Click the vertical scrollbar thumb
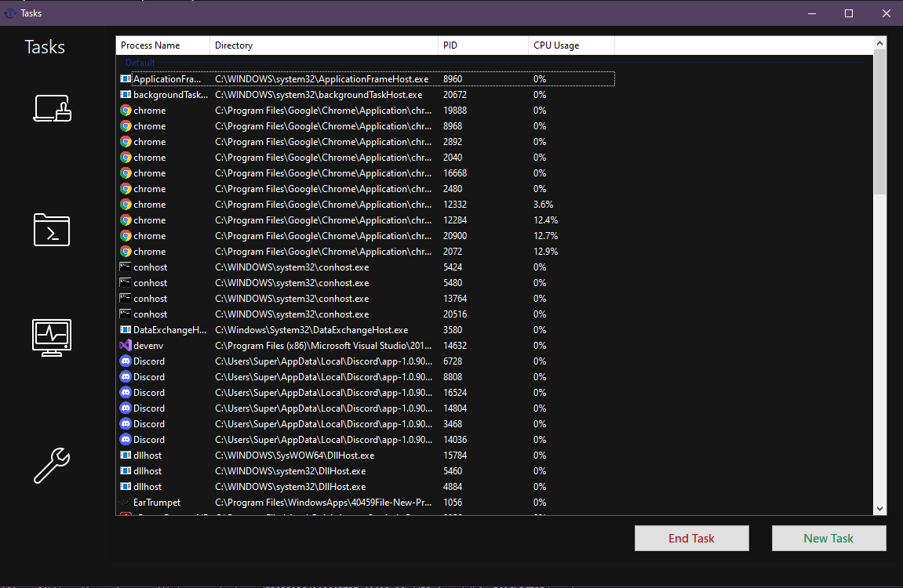 tap(879, 122)
